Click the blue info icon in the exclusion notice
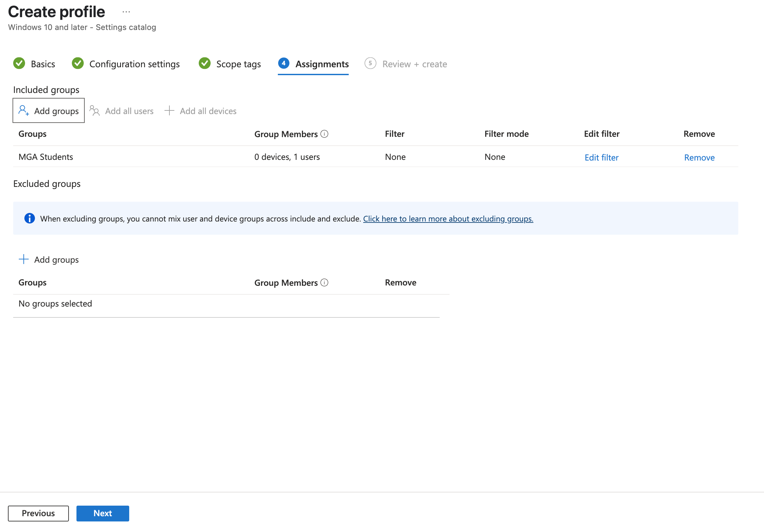764x532 pixels. (30, 219)
